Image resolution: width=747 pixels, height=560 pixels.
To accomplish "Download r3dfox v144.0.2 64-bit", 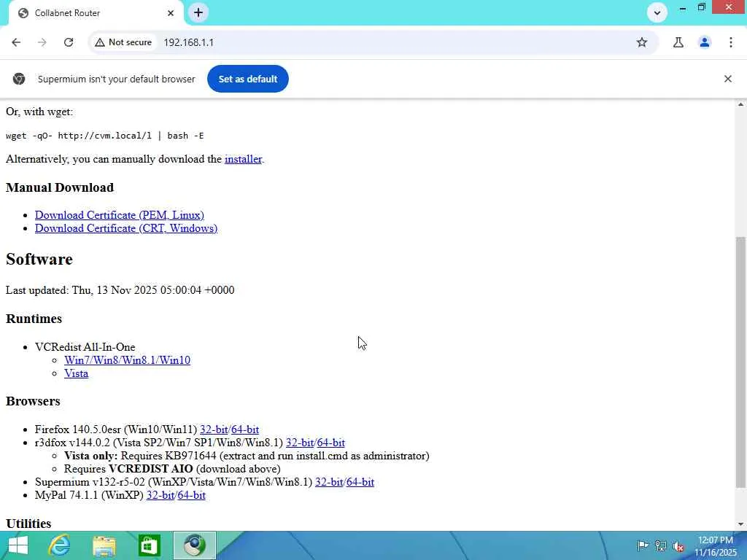I will pos(330,443).
